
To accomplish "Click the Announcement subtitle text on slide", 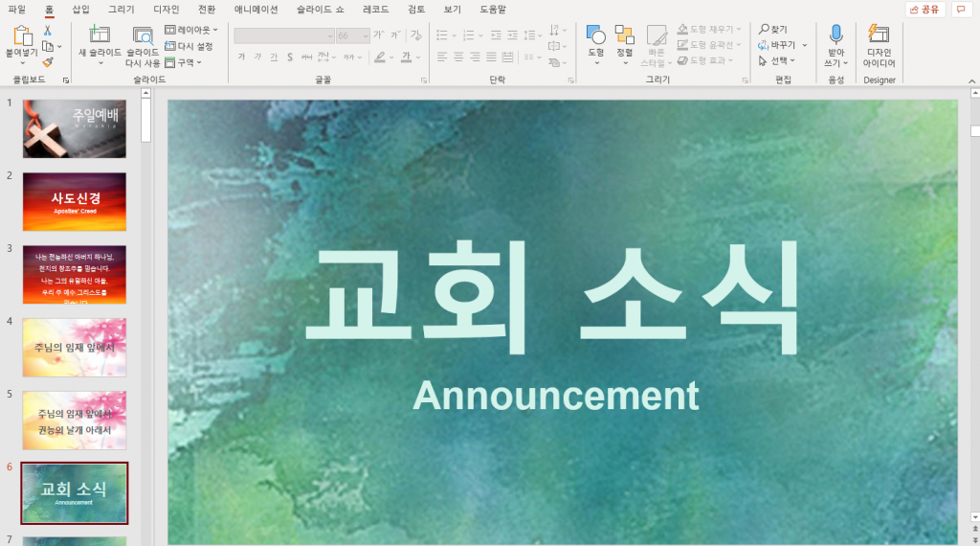I will (556, 396).
